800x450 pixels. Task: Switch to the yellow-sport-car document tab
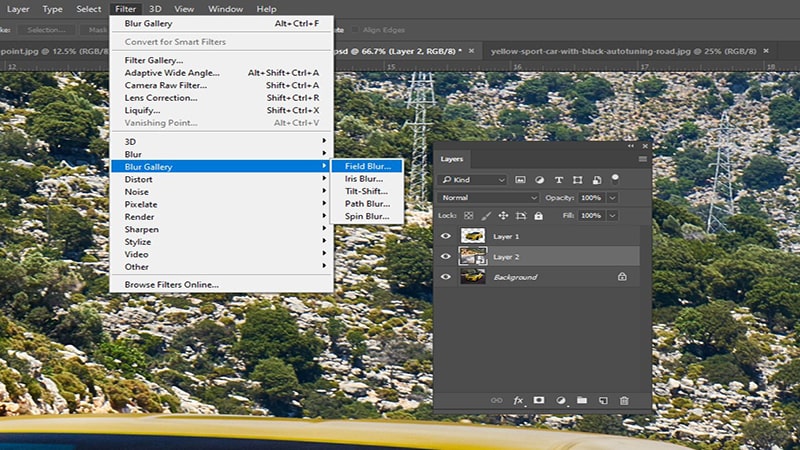[x=623, y=51]
